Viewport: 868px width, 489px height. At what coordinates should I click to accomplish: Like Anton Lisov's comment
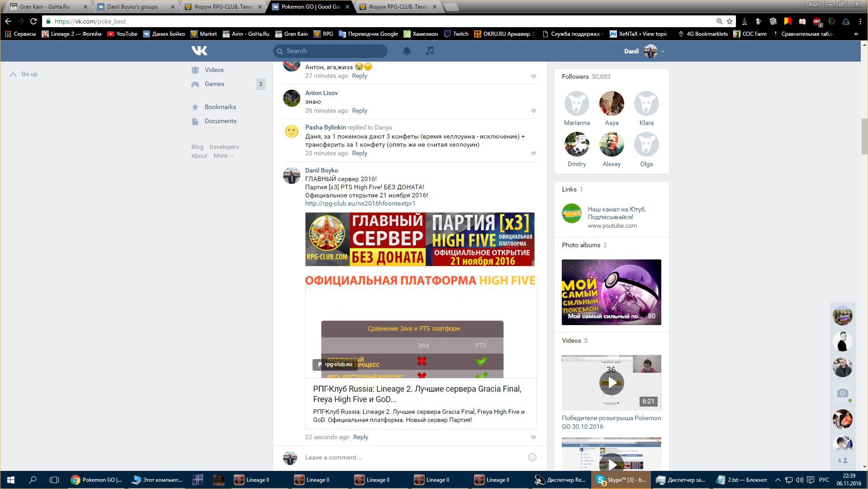tap(534, 111)
